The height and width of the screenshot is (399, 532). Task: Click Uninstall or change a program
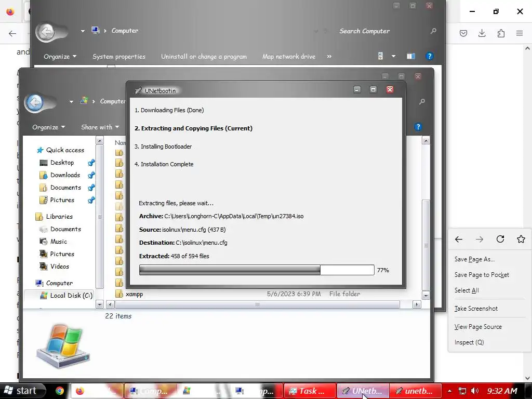pos(204,56)
